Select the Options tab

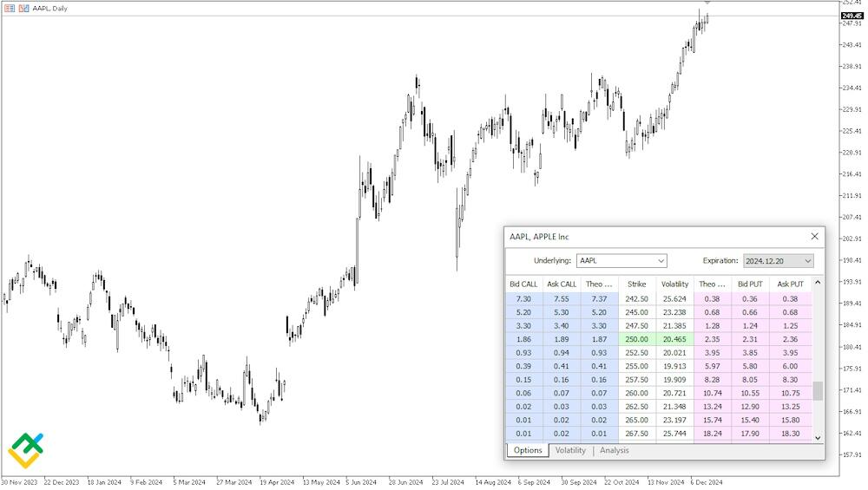(x=528, y=450)
